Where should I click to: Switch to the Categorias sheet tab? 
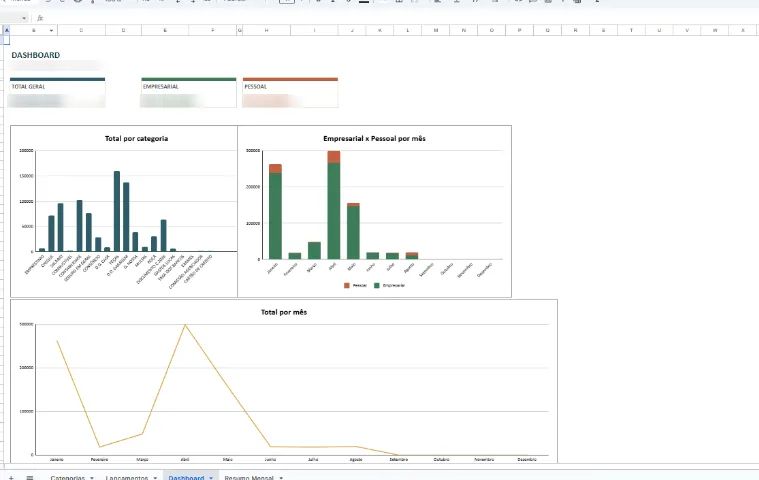pos(68,477)
